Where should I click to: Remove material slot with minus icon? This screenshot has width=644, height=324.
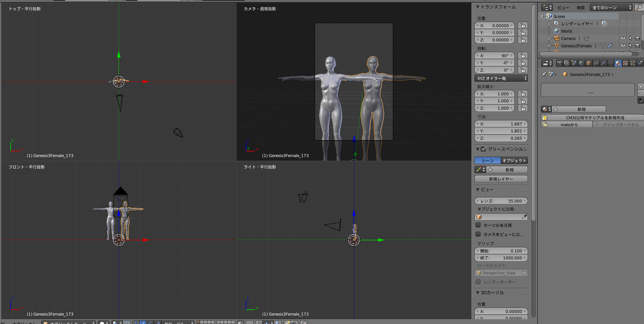641,93
